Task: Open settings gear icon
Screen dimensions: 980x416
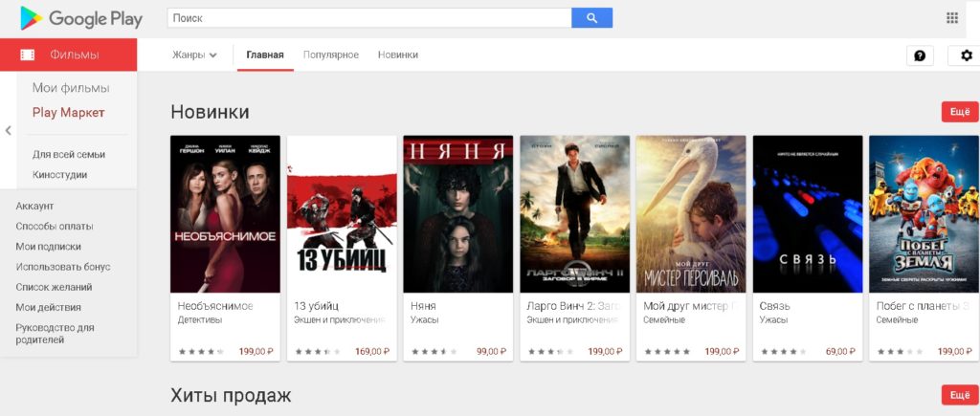Action: pyautogui.click(x=965, y=55)
